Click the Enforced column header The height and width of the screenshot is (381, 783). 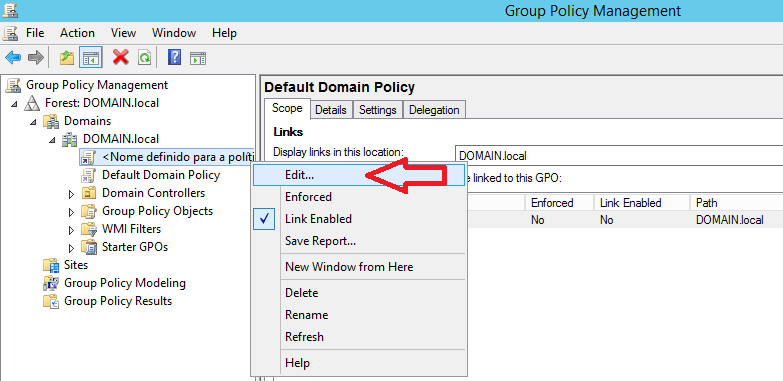[559, 203]
